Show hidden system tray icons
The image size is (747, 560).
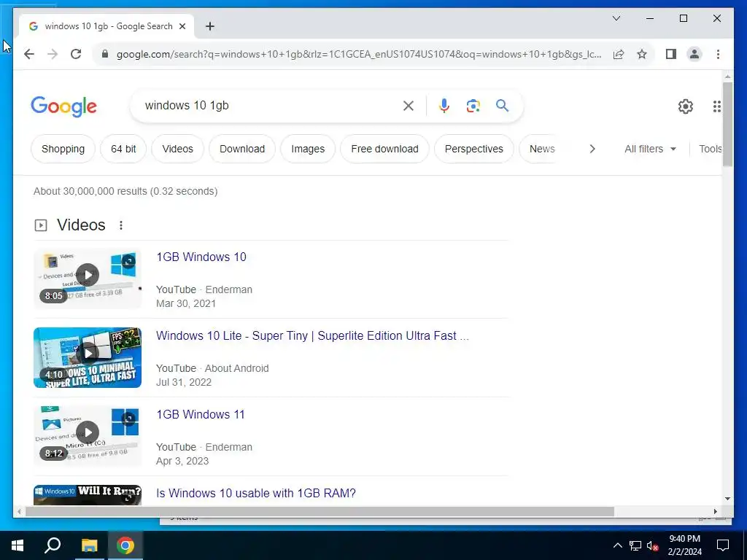click(617, 545)
